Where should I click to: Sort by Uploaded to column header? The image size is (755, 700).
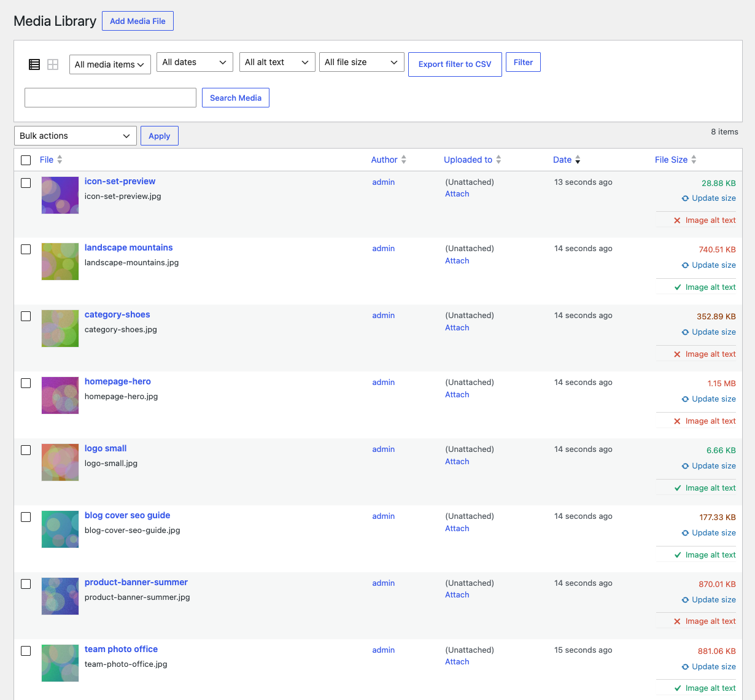(468, 160)
